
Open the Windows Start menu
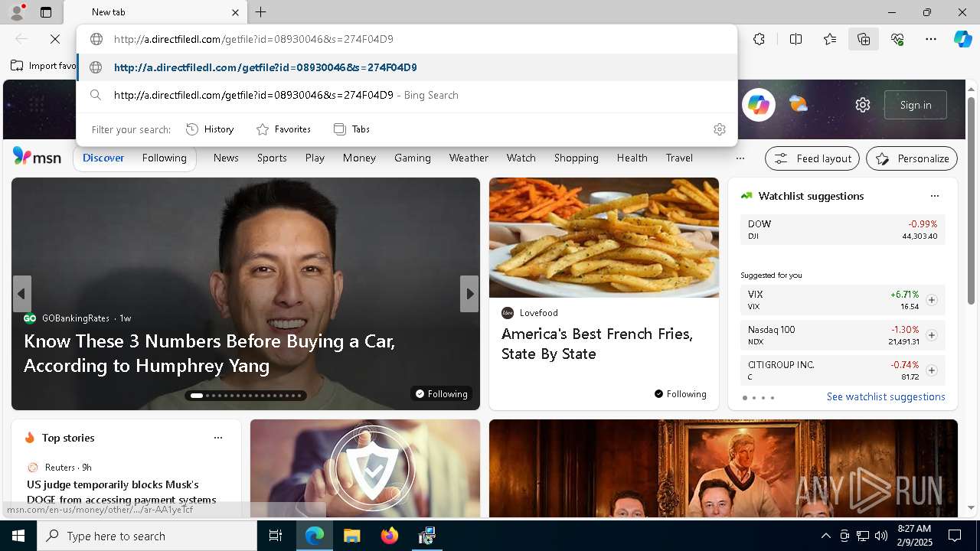(18, 536)
